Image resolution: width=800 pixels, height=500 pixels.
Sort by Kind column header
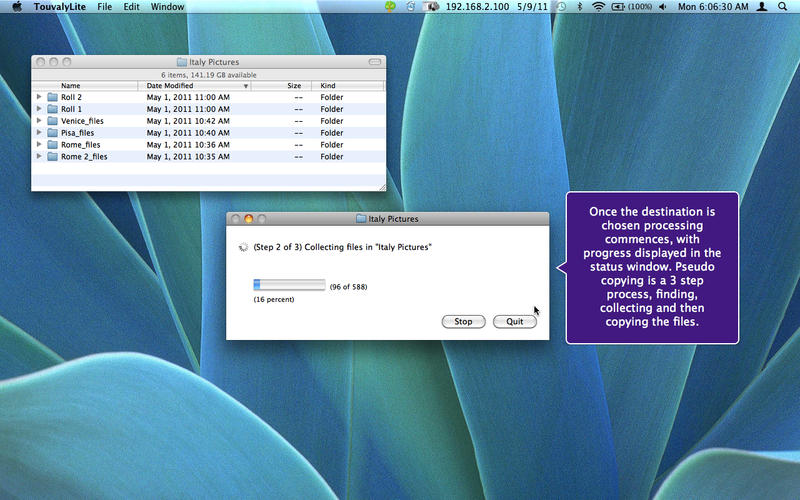click(347, 86)
